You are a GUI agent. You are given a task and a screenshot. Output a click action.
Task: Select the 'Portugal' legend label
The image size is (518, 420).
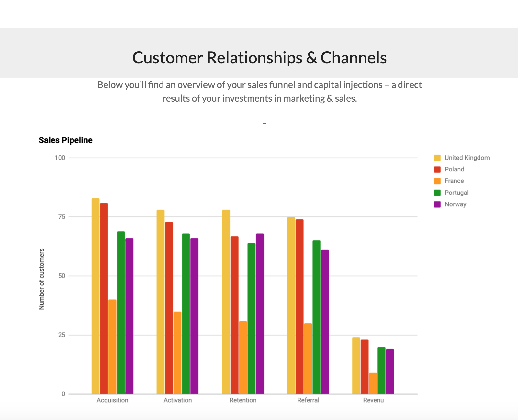click(x=456, y=193)
